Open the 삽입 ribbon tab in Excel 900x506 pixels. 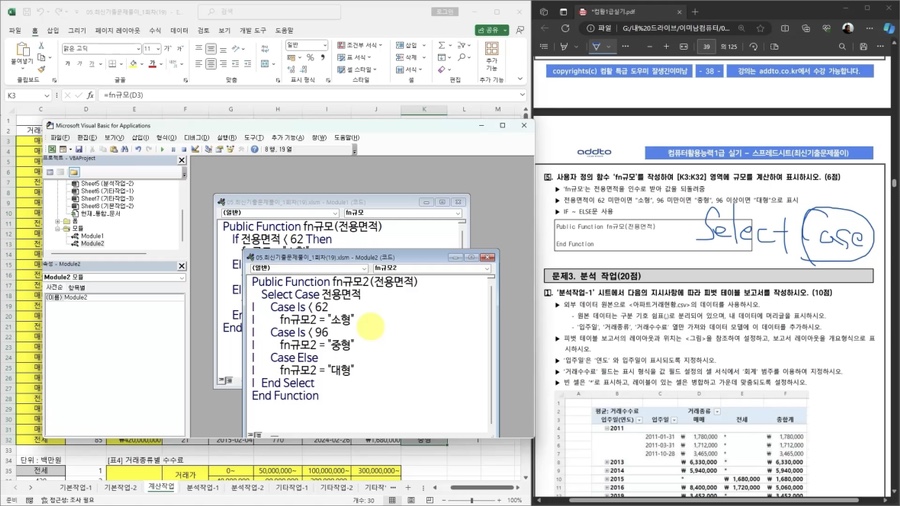click(53, 30)
